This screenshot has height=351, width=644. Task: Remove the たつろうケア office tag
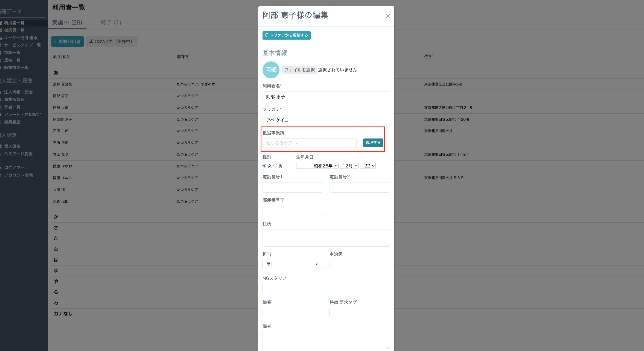coord(296,143)
